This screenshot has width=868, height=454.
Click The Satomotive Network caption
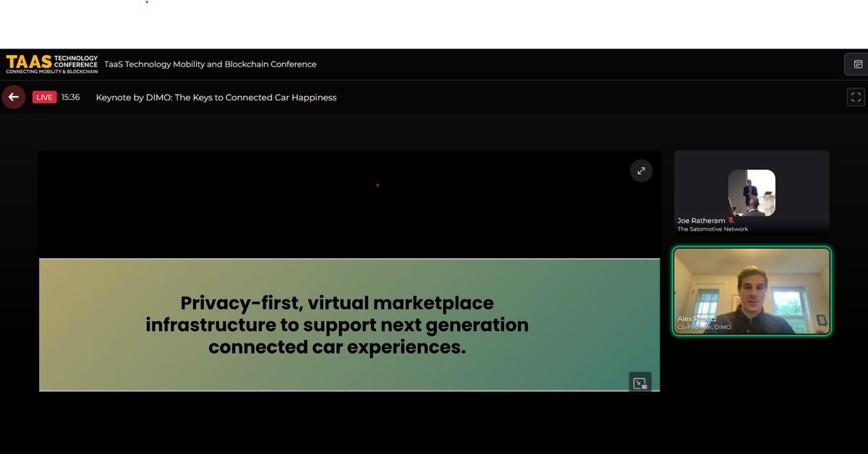712,229
